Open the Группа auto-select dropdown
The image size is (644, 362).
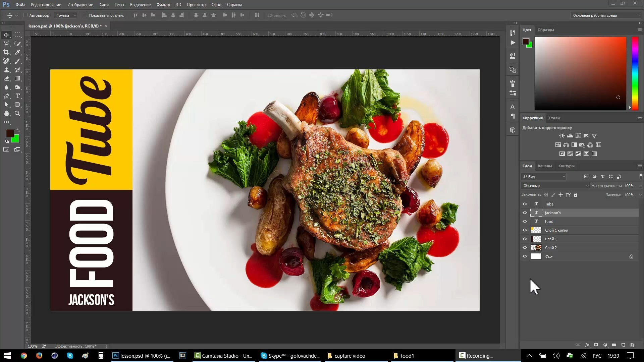click(x=66, y=15)
